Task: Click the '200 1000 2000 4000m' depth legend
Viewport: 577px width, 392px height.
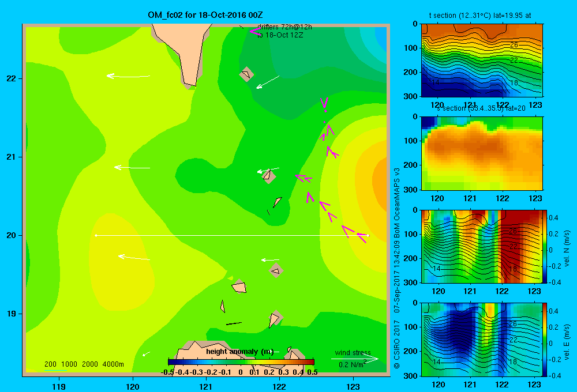Action: pyautogui.click(x=84, y=364)
